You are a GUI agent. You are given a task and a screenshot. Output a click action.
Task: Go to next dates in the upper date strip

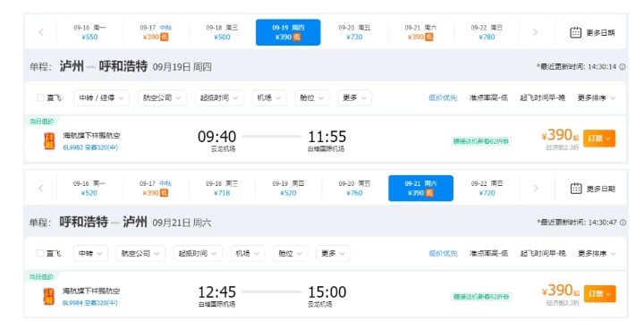tap(535, 32)
